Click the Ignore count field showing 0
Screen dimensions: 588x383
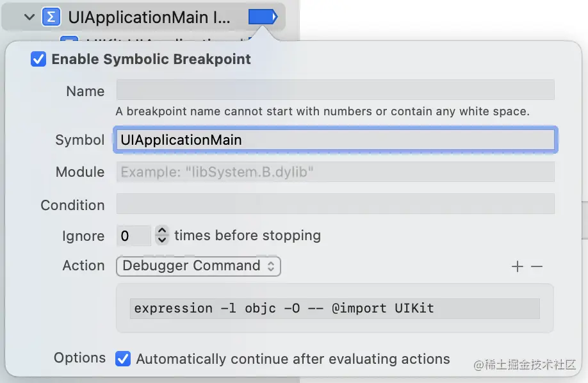tap(133, 236)
